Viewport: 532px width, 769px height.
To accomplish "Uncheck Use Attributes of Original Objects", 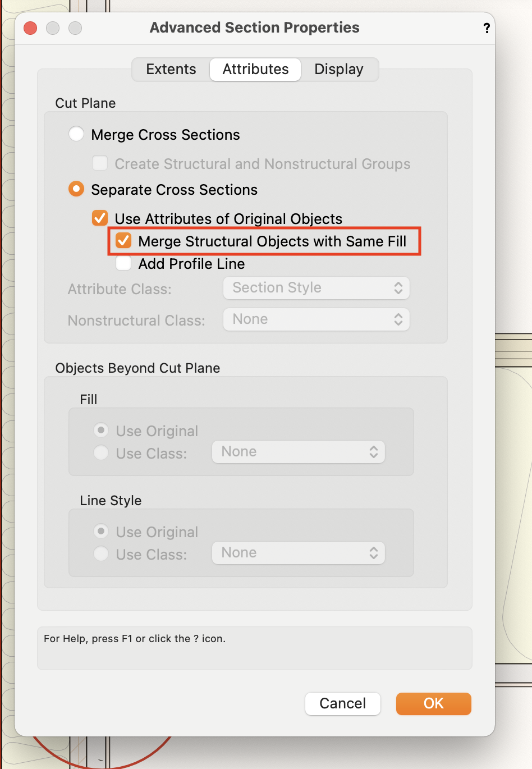I will tap(100, 218).
